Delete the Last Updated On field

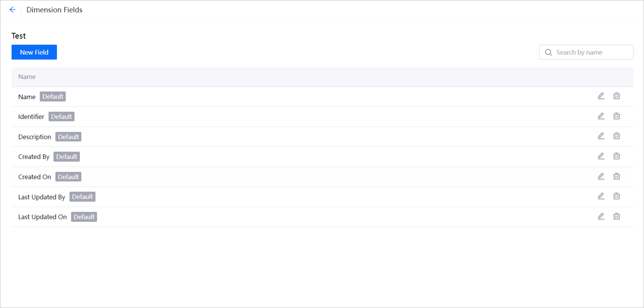tap(616, 216)
